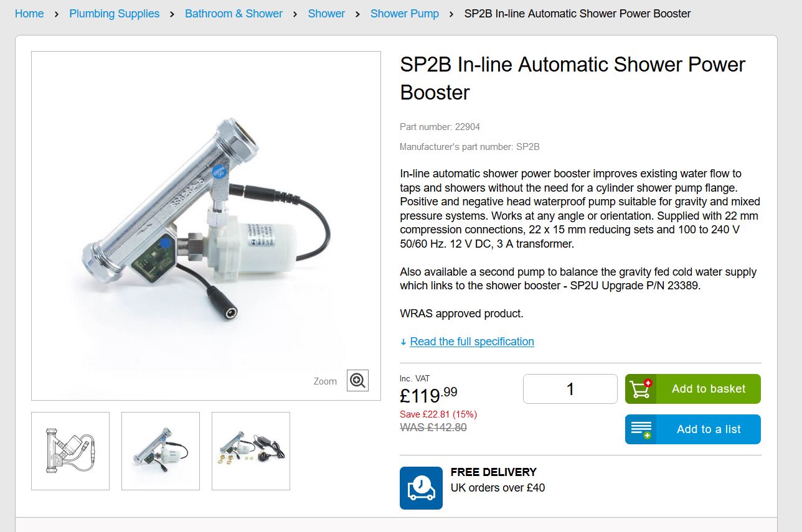Select the thumbnail showing pump with accessories

click(x=251, y=451)
